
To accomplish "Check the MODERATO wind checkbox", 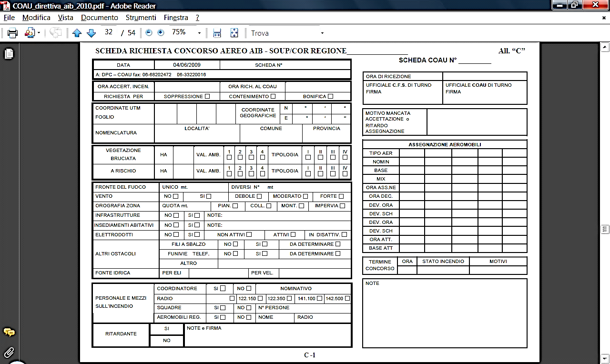I will click(x=305, y=196).
